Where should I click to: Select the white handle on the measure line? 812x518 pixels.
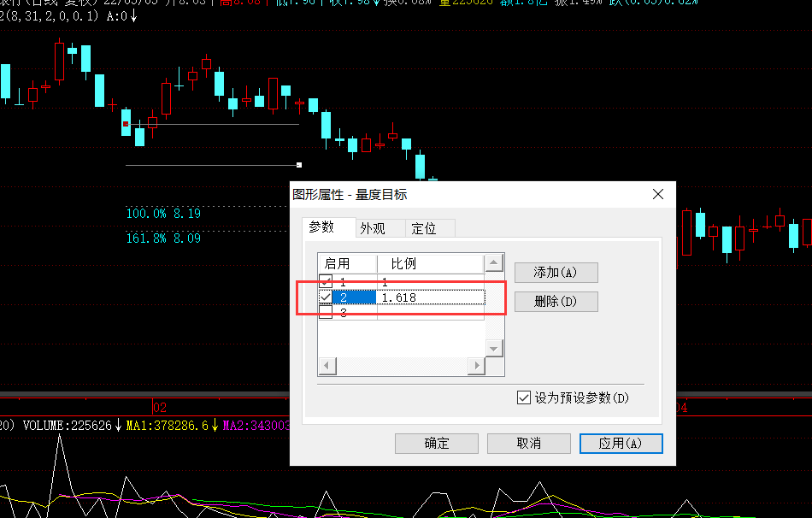click(299, 165)
